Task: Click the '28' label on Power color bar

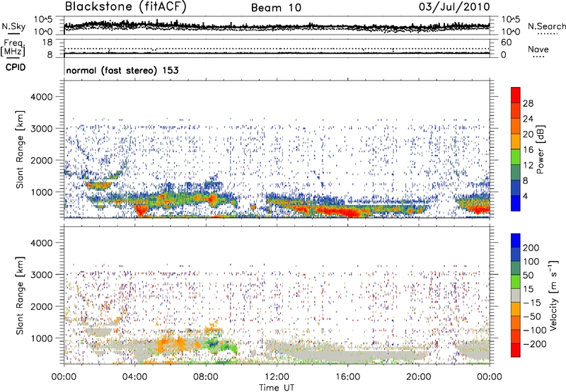Action: (x=528, y=103)
